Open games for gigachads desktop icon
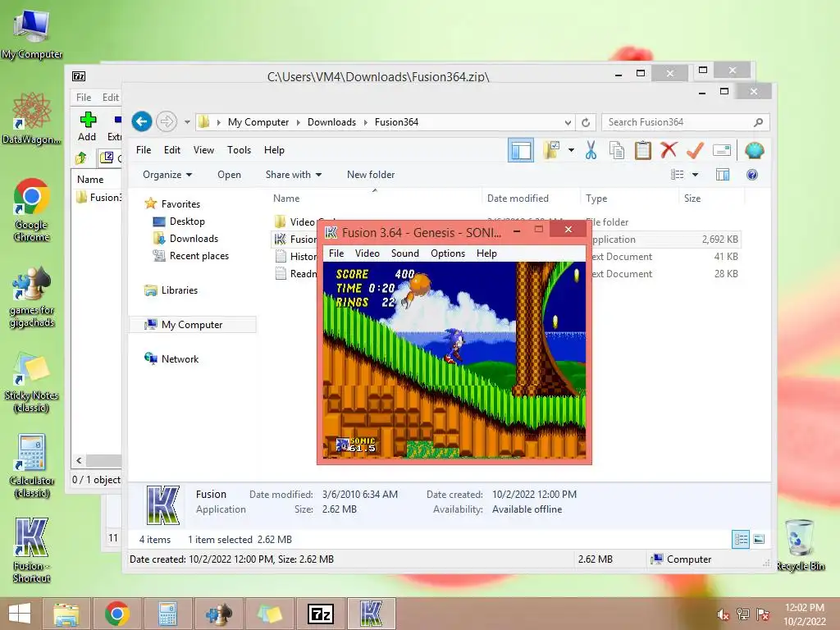 (x=32, y=297)
